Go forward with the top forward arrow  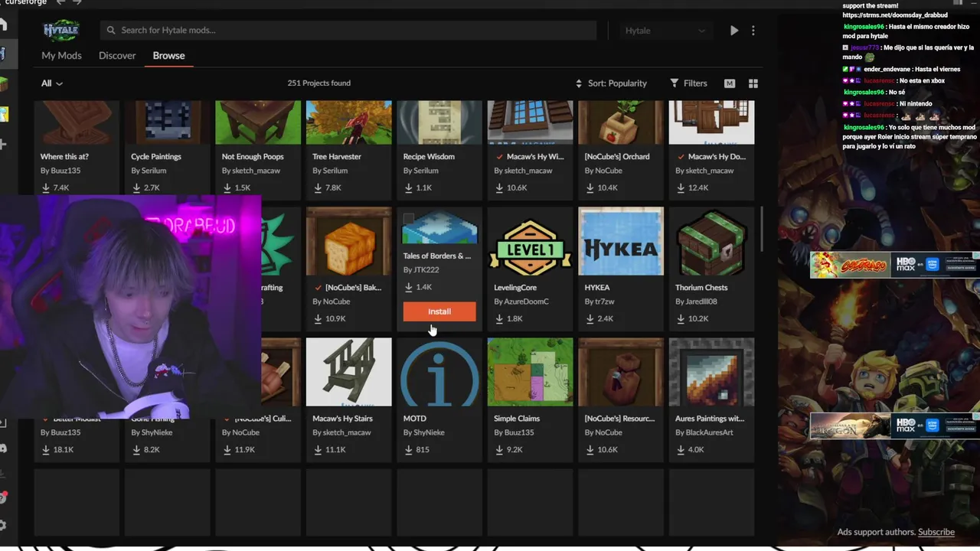pyautogui.click(x=77, y=2)
